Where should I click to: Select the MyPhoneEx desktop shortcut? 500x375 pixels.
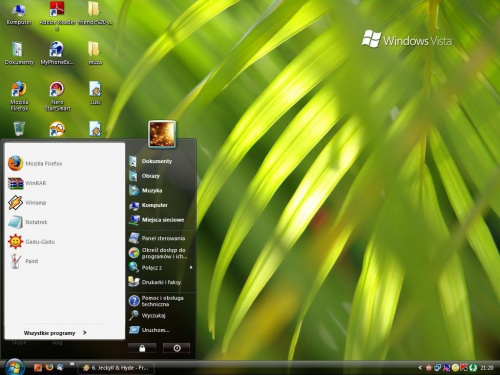point(57,53)
